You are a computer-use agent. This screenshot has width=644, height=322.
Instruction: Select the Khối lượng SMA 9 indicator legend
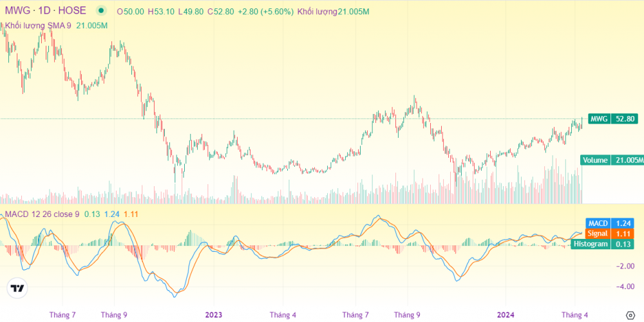coord(56,26)
